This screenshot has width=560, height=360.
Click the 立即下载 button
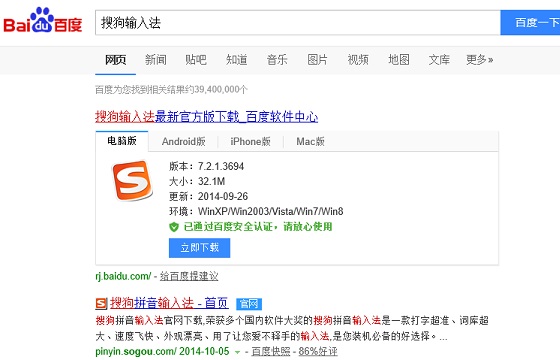pos(199,248)
